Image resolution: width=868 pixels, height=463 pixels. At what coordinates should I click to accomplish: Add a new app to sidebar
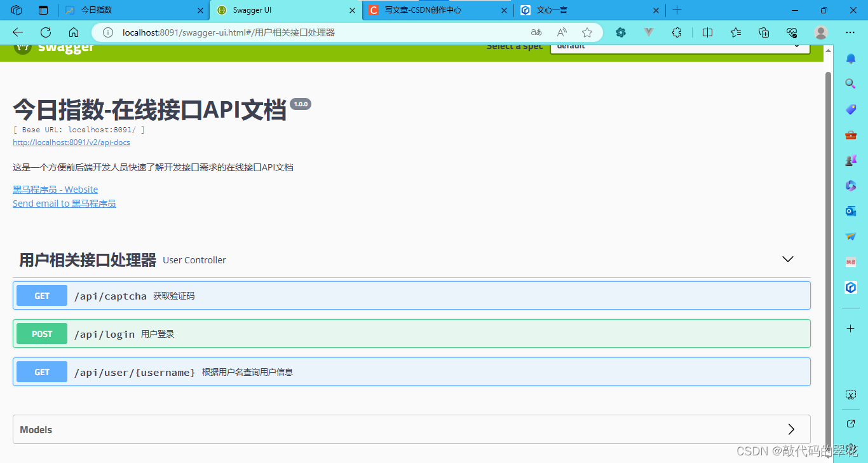pos(851,329)
